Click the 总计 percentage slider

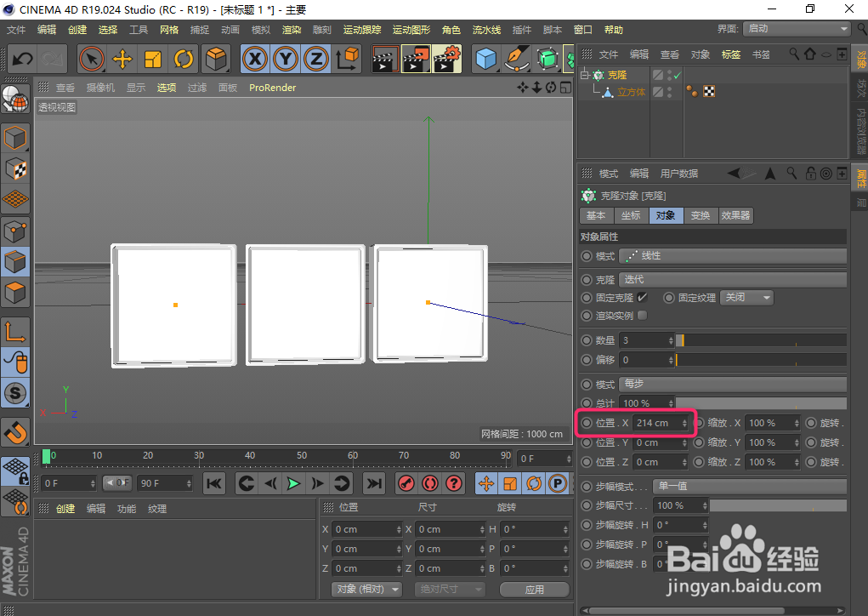tap(761, 402)
